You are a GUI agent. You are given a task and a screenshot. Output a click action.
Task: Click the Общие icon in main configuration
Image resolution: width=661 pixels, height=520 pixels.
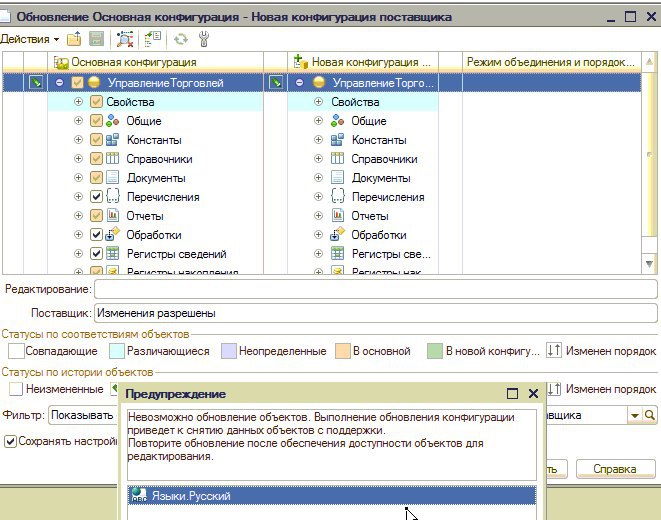coord(112,121)
